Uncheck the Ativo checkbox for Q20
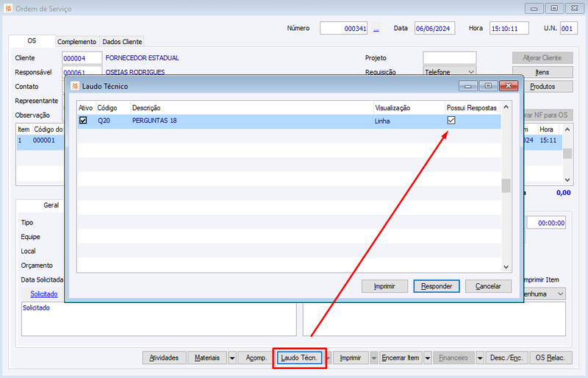588x378 pixels. click(83, 121)
